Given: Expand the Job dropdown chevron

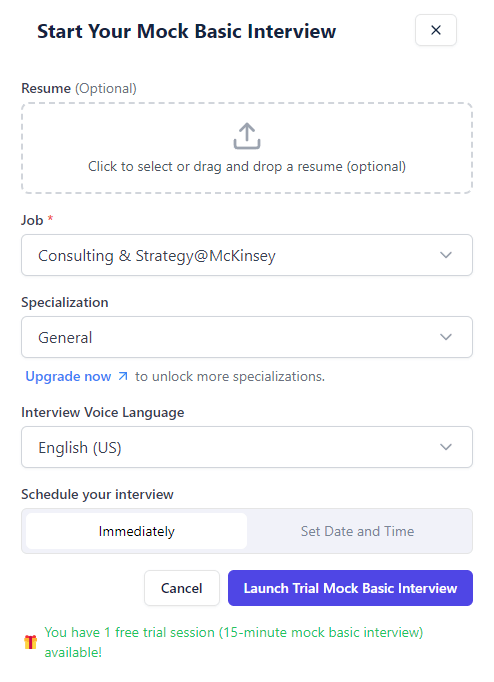Looking at the screenshot, I should pyautogui.click(x=446, y=255).
